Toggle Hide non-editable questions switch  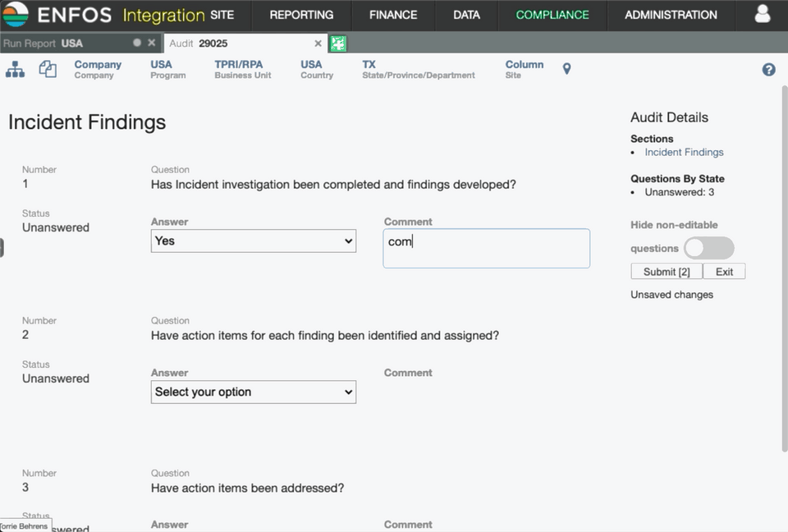708,248
